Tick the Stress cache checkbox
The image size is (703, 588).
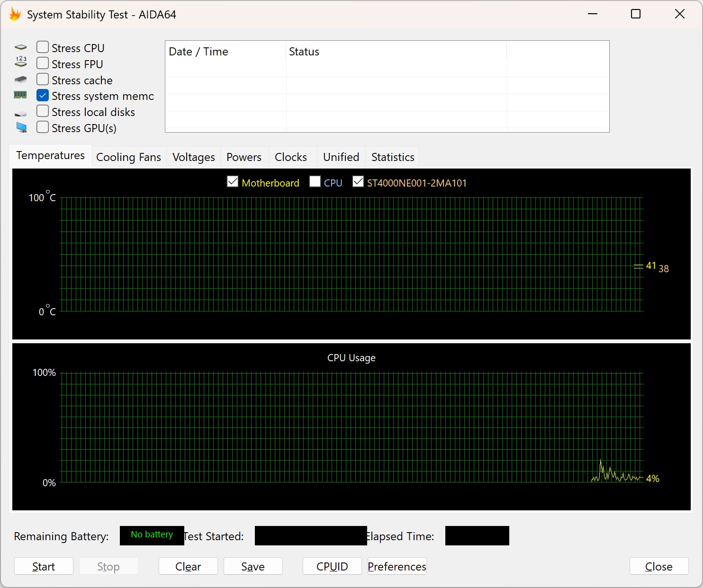point(43,79)
